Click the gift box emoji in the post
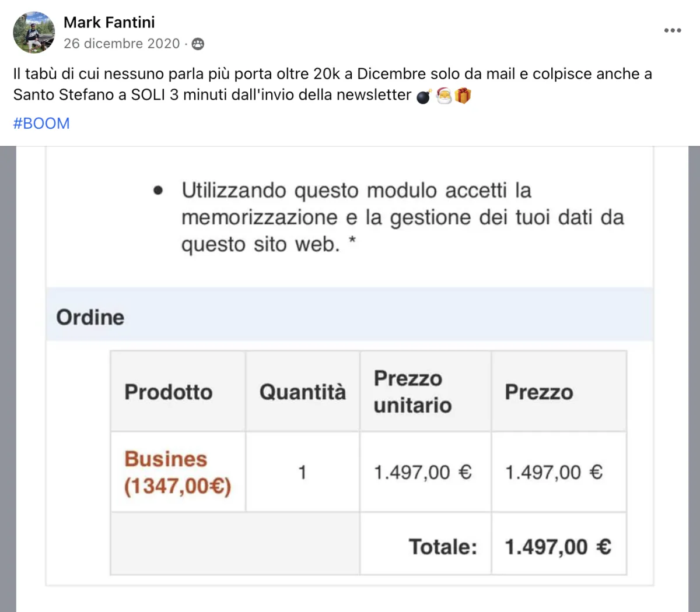700x612 pixels. 463,95
